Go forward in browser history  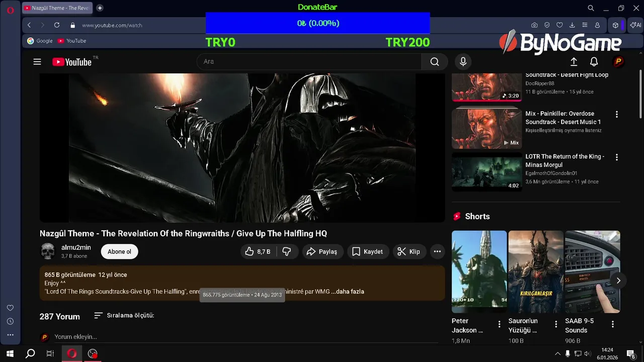pos(43,25)
